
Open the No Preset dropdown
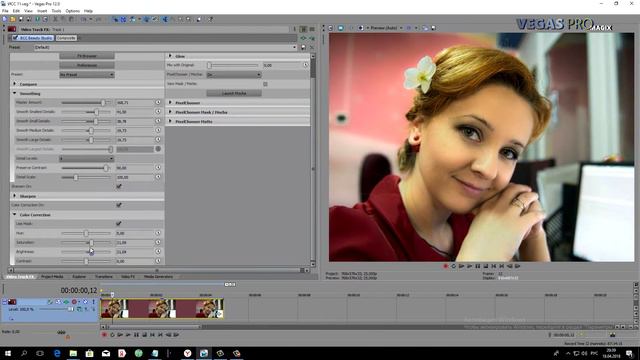[87, 75]
